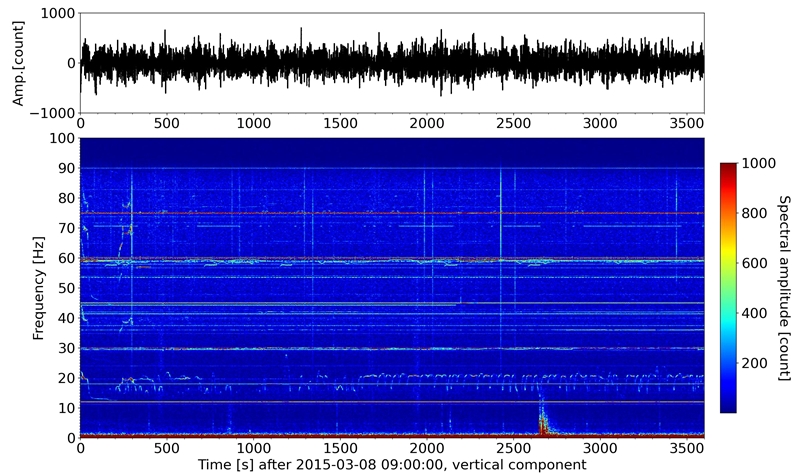
Task: Click the "20" frequency tick label
Action: (66, 378)
